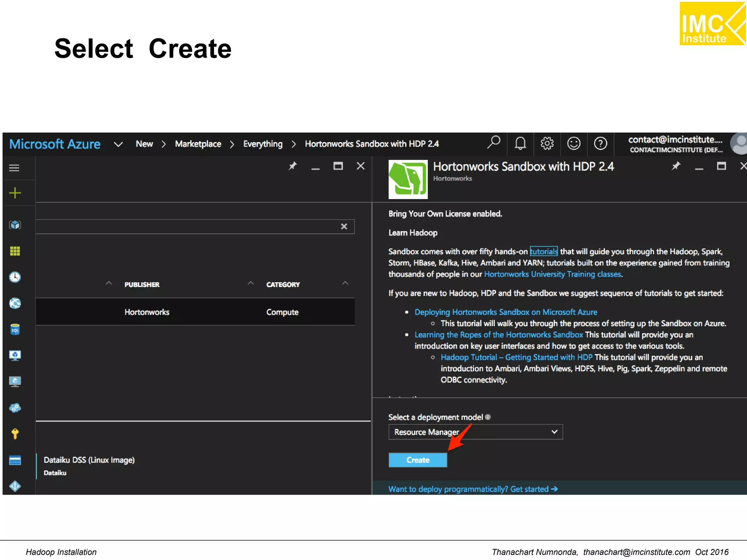Select Dataiku DSS (Linux Image) item
This screenshot has height=560, width=747.
pos(89,466)
